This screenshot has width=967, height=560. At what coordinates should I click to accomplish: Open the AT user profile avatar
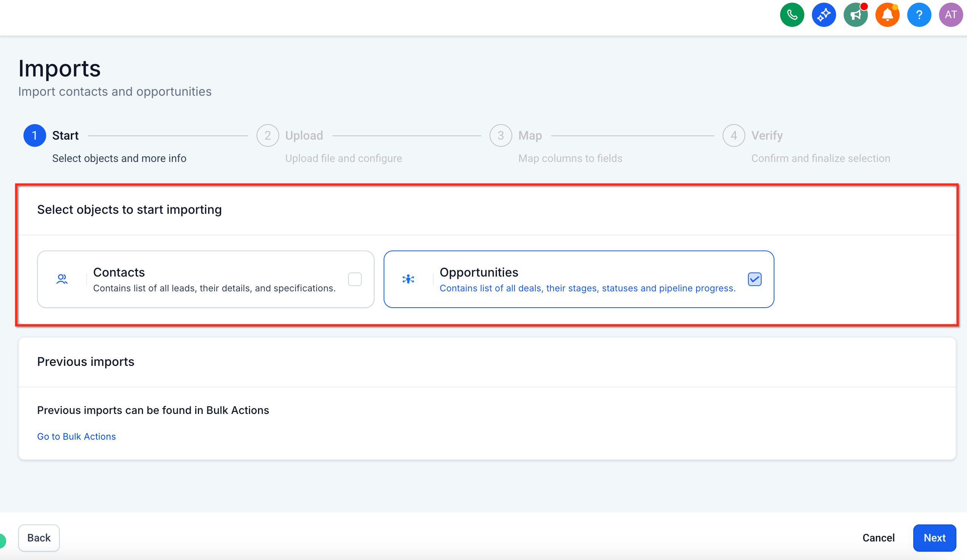(x=950, y=15)
